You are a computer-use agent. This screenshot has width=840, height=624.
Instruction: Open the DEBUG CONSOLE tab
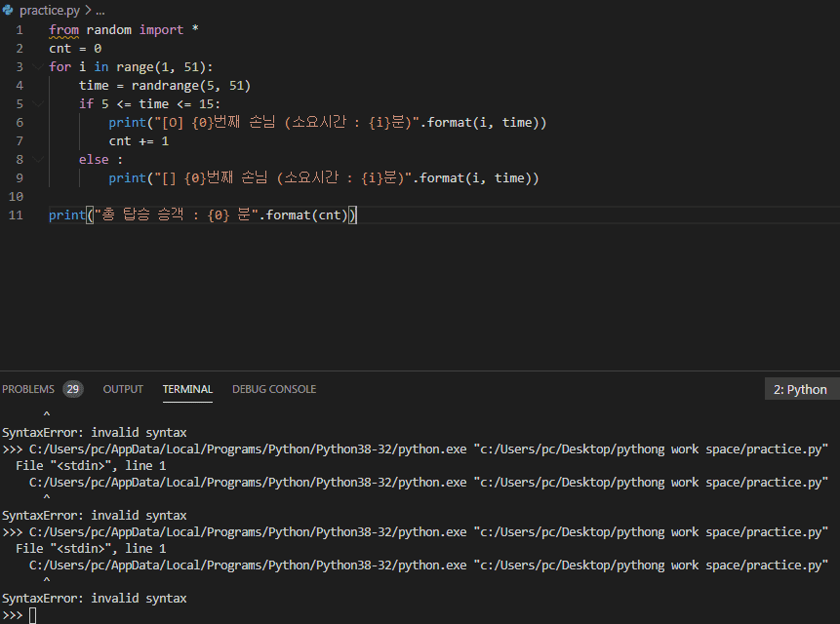click(274, 389)
